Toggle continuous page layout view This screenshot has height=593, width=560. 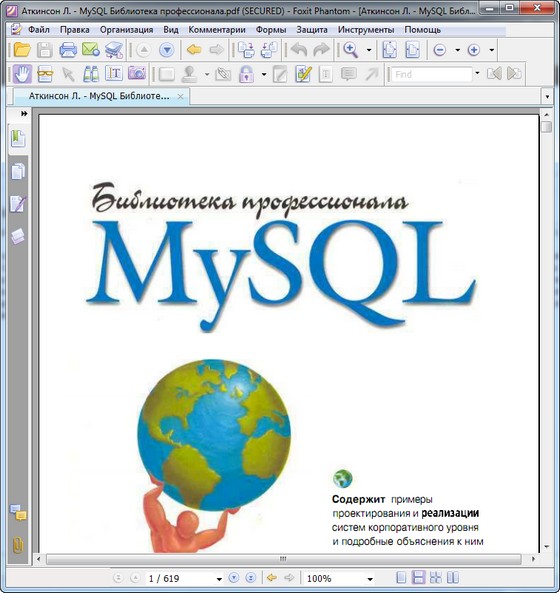tap(418, 577)
